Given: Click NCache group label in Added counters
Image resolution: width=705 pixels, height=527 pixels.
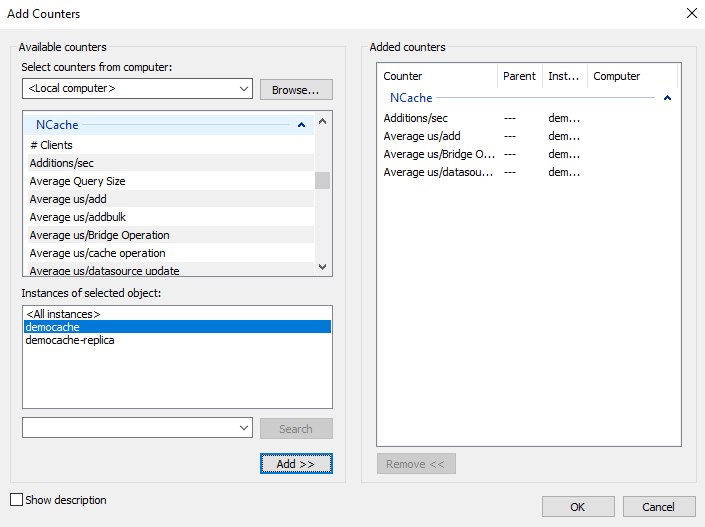Looking at the screenshot, I should click(411, 98).
